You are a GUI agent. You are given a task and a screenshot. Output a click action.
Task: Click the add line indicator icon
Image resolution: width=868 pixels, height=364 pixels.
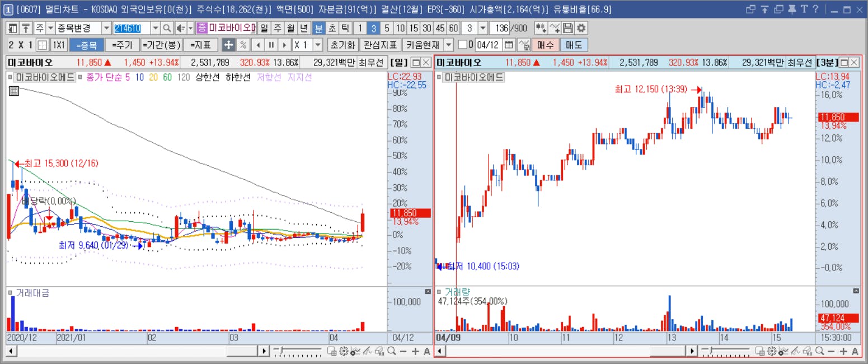coord(554,28)
